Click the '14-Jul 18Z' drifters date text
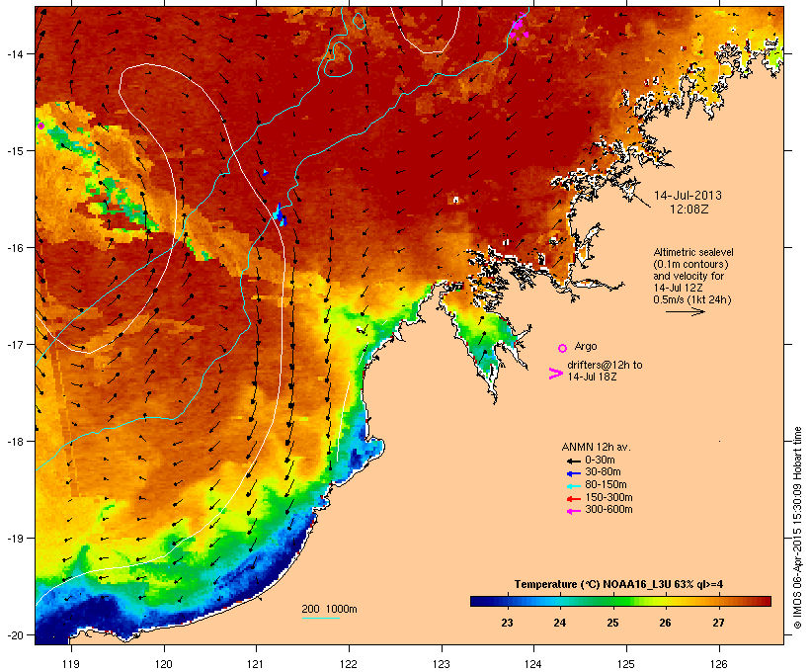The image size is (810, 672). 592,377
